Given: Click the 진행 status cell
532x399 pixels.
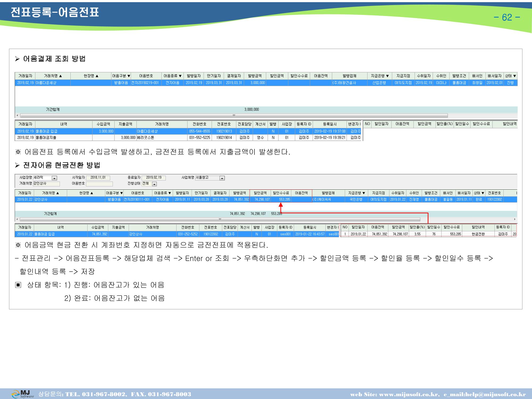Looking at the screenshot, I should (510, 83).
